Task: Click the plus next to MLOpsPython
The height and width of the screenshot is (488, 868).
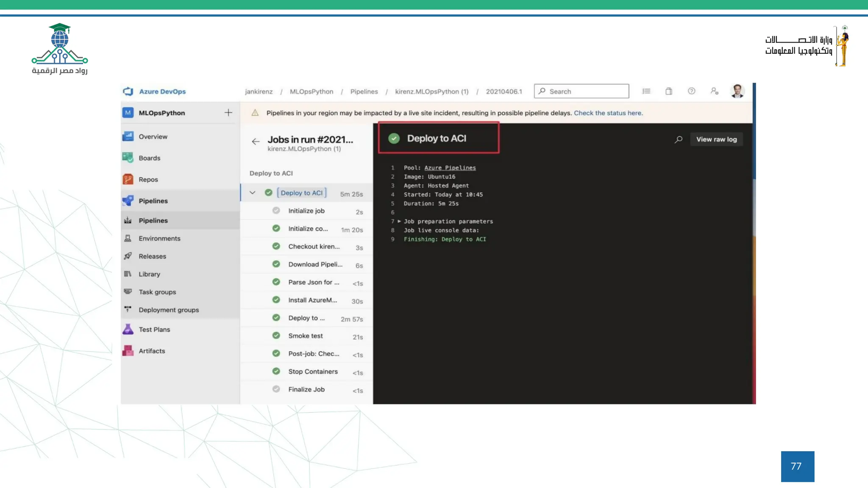Action: pyautogui.click(x=228, y=113)
